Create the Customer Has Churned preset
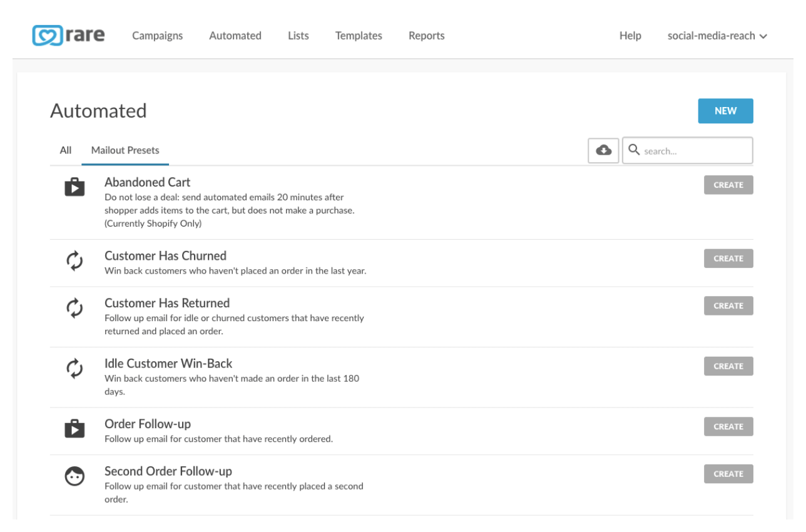806x532 pixels. (728, 258)
